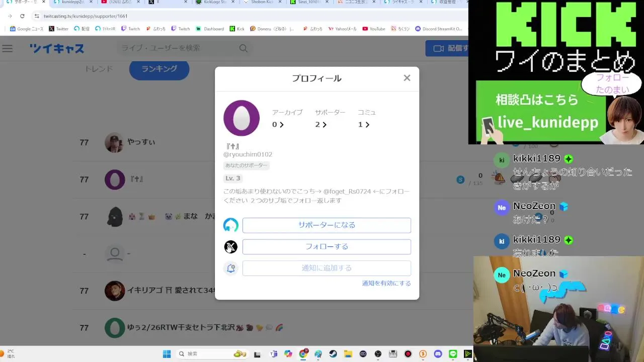Expand コミュ count chevron
Image resolution: width=644 pixels, height=362 pixels.
tap(367, 125)
